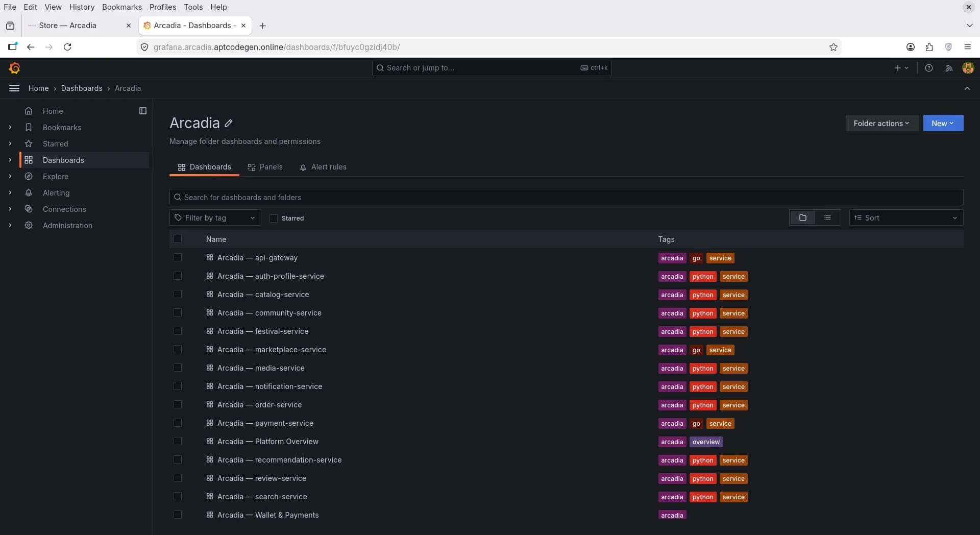Tick checkbox for Arcadia — Platform Overview

pos(178,442)
